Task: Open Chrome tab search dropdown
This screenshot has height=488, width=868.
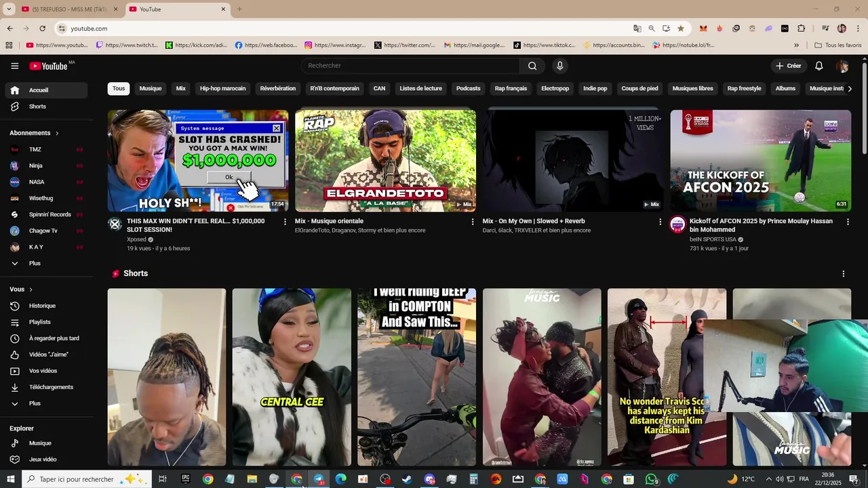Action: point(9,9)
